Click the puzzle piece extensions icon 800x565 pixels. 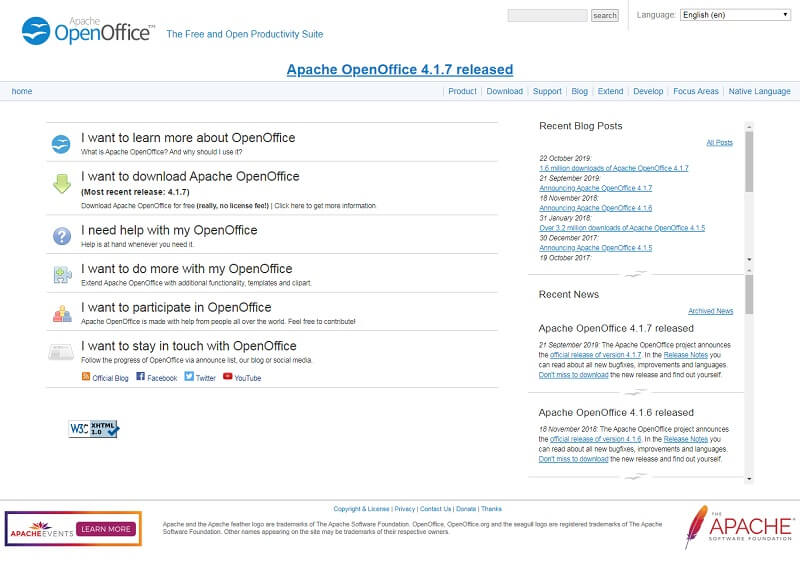(62, 275)
